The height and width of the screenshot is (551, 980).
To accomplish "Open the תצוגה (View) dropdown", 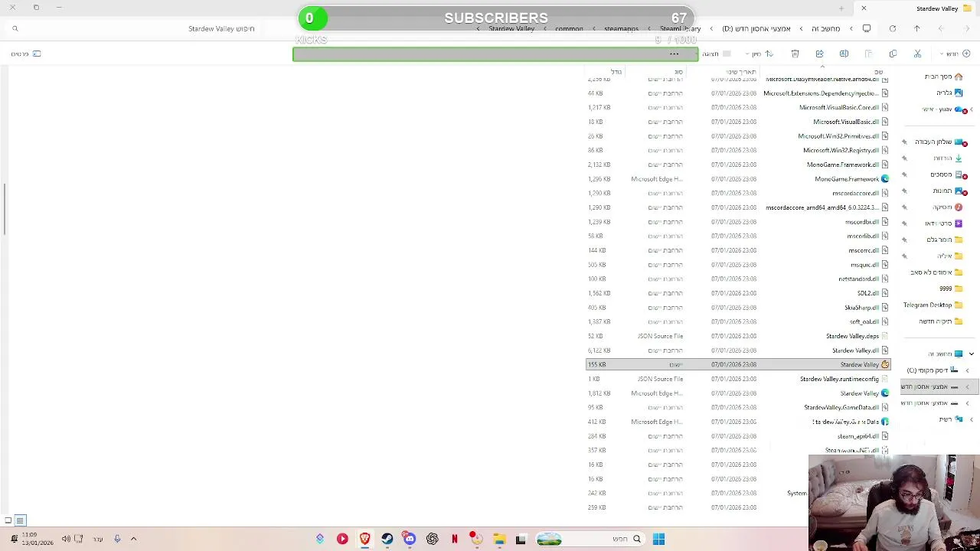I will click(x=716, y=54).
